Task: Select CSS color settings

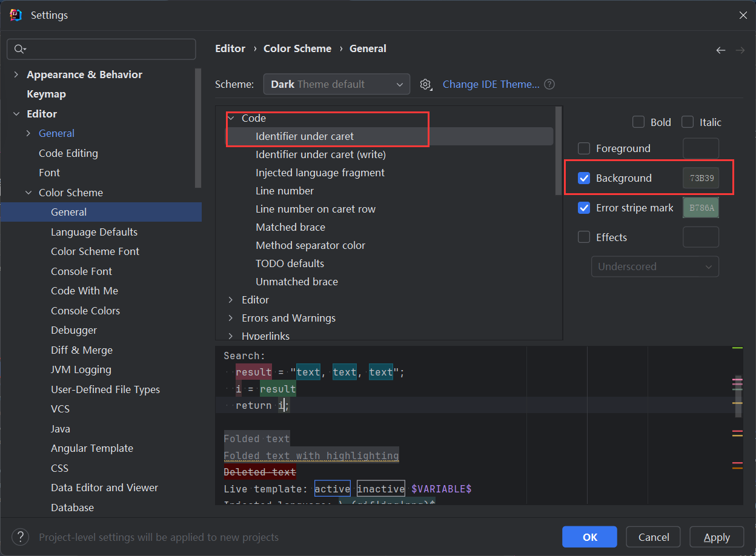Action: 59,468
